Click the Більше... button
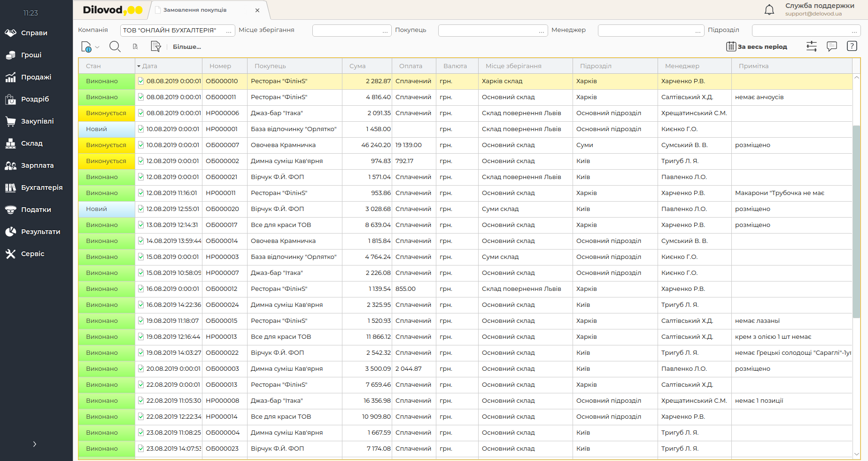This screenshot has width=868, height=461. tap(186, 47)
